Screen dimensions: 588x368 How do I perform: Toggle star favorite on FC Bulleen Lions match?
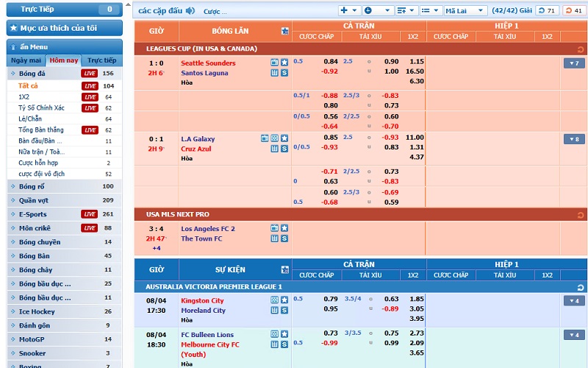[284, 335]
